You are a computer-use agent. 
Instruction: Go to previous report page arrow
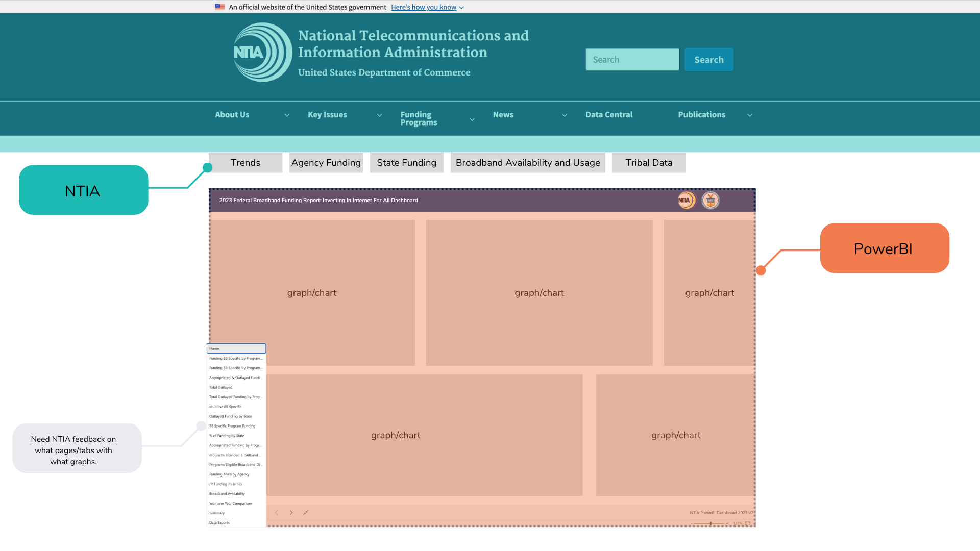point(276,513)
